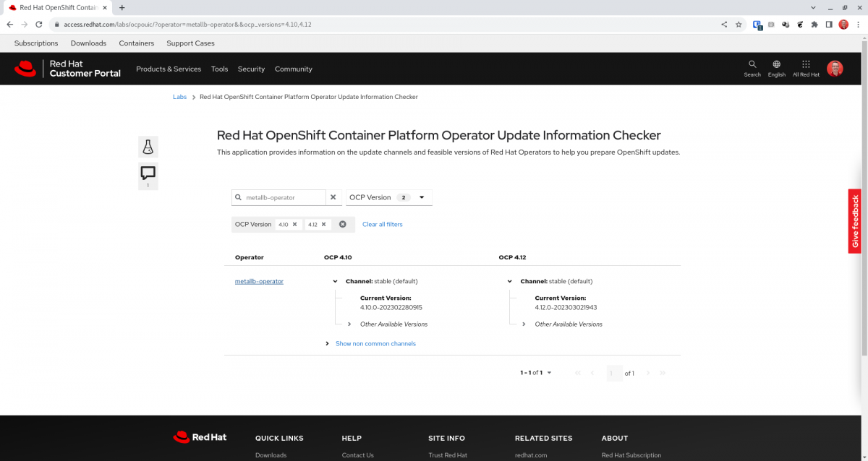Image resolution: width=868 pixels, height=461 pixels.
Task: Click the Labs breadcrumb link
Action: 179,97
